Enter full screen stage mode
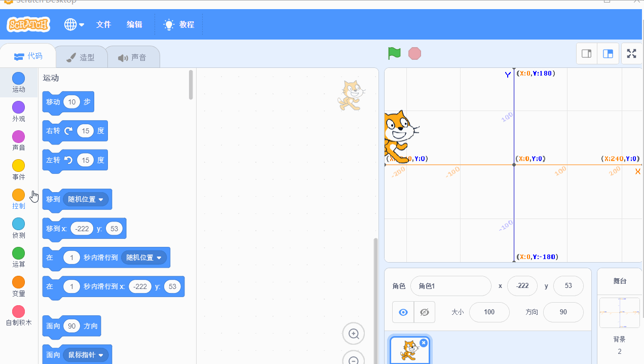Image resolution: width=644 pixels, height=364 pixels. [x=631, y=54]
